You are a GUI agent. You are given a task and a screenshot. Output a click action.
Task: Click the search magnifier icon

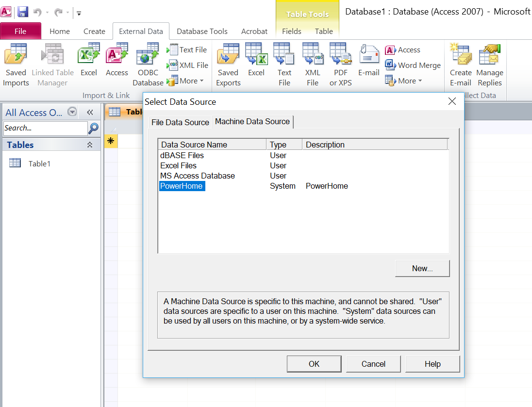(93, 128)
